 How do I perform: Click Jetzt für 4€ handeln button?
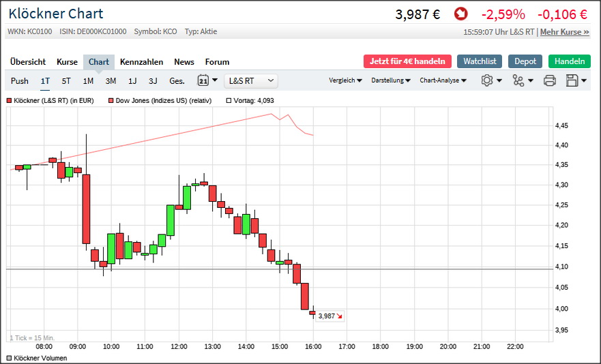[407, 61]
